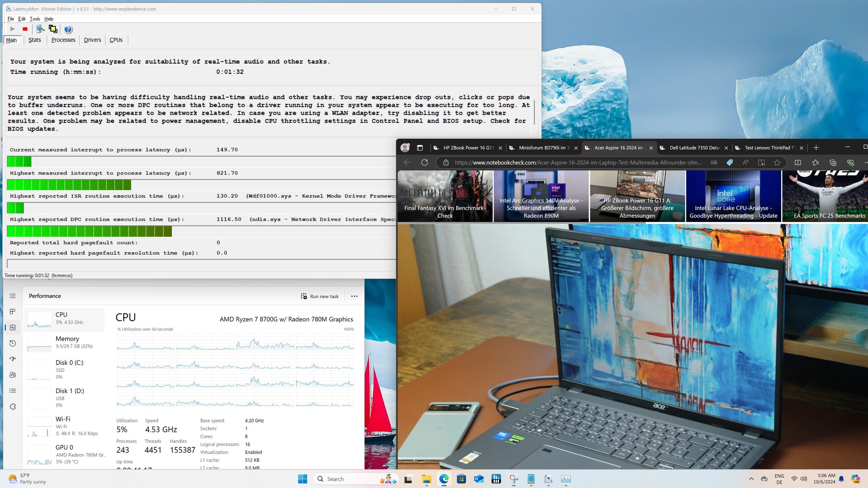Click the Edge translate page icon
Image resolution: width=868 pixels, height=488 pixels.
point(714,163)
